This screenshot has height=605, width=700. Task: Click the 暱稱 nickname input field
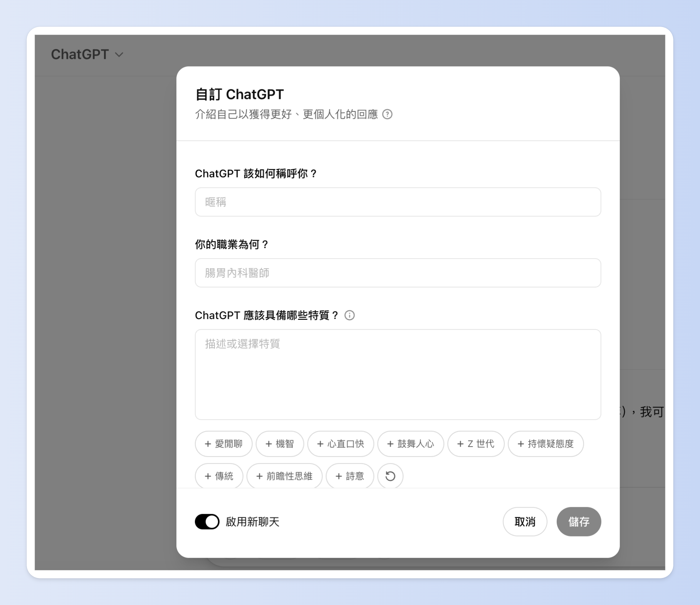tap(398, 202)
